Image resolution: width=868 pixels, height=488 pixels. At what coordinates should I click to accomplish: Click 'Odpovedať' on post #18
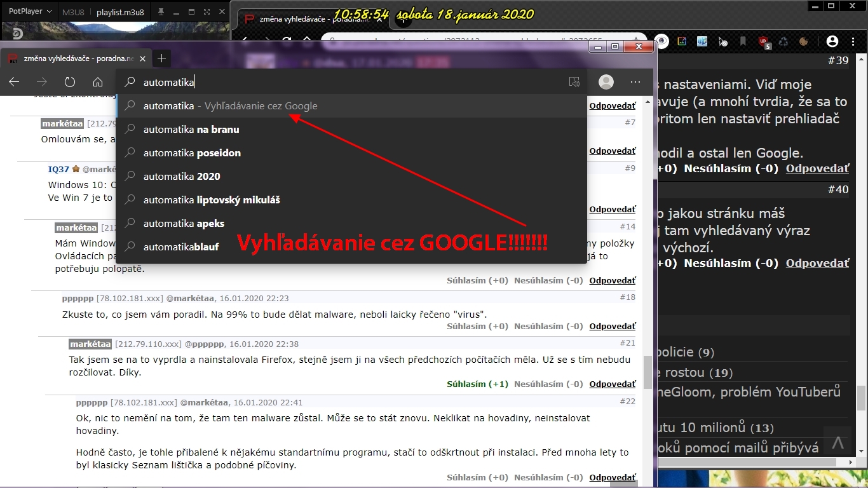[613, 327]
